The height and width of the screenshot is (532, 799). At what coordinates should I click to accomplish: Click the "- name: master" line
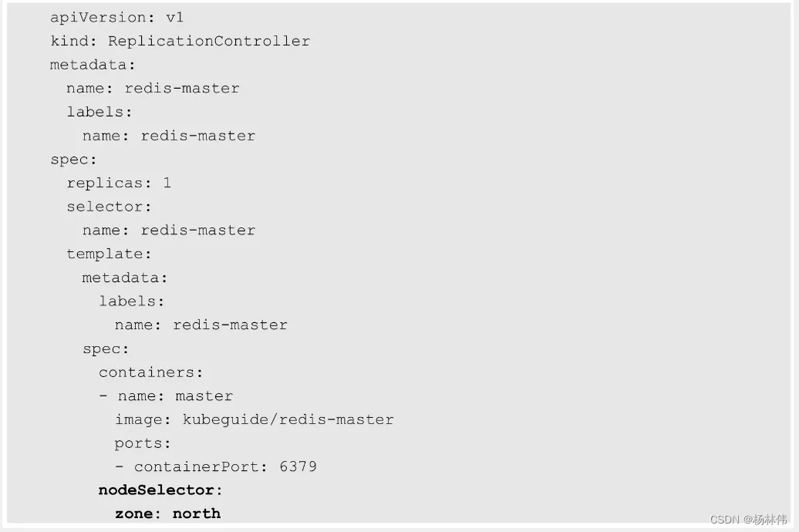166,396
